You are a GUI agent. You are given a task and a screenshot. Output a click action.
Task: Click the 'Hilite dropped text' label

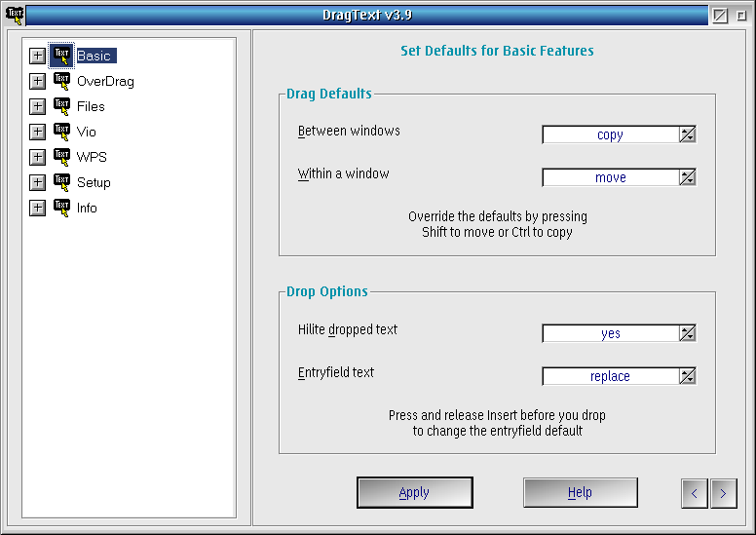click(x=348, y=330)
